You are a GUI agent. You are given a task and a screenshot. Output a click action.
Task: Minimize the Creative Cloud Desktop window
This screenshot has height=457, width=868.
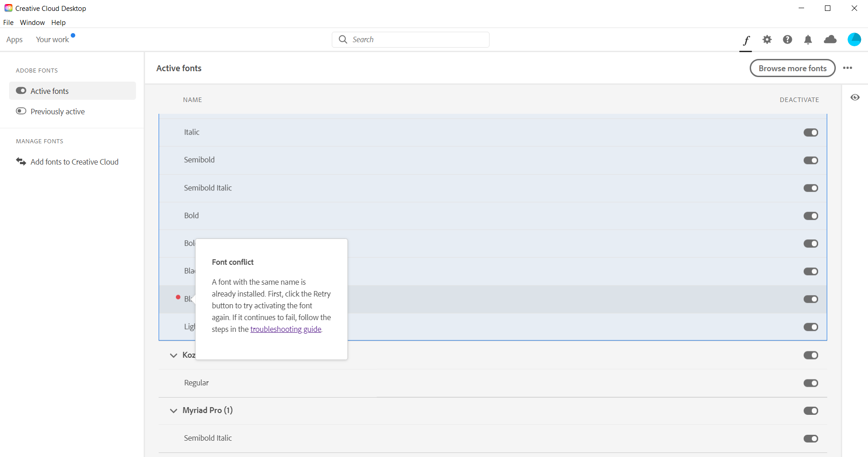(x=801, y=8)
